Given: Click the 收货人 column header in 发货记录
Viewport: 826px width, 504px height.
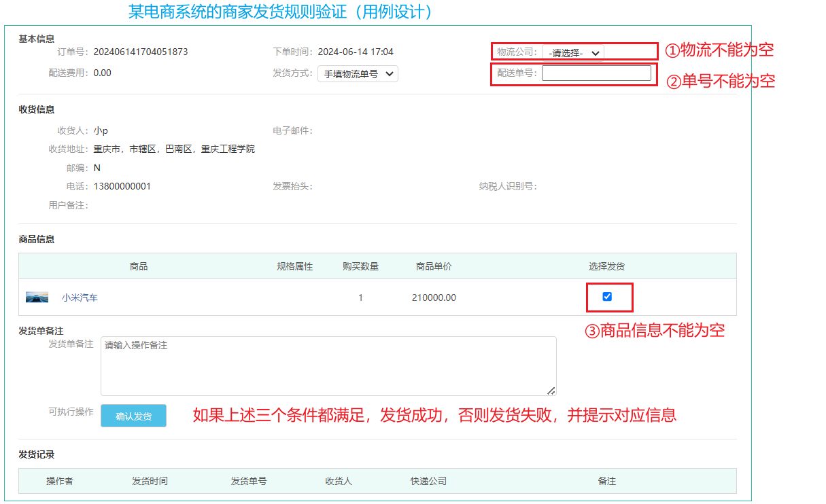Looking at the screenshot, I should click(339, 481).
